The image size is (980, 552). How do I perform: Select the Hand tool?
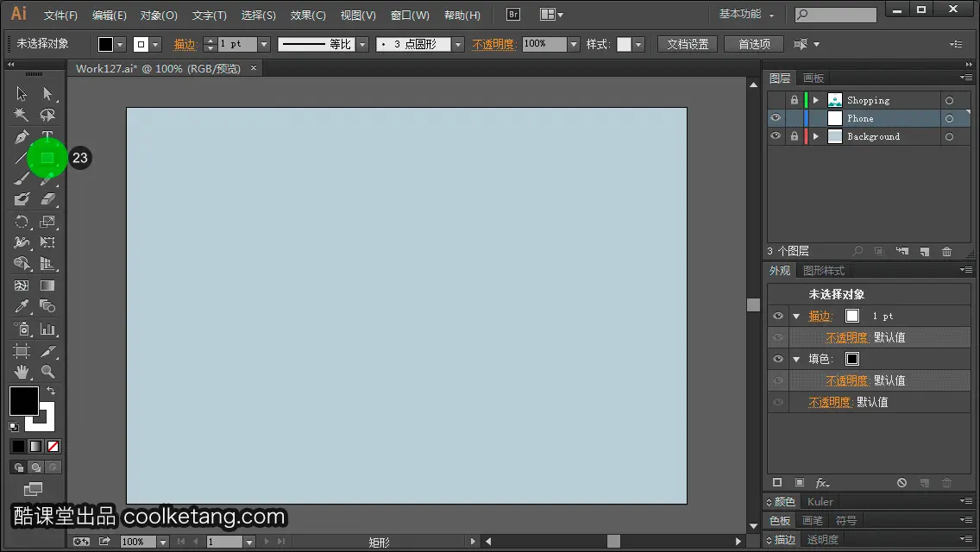pyautogui.click(x=22, y=372)
